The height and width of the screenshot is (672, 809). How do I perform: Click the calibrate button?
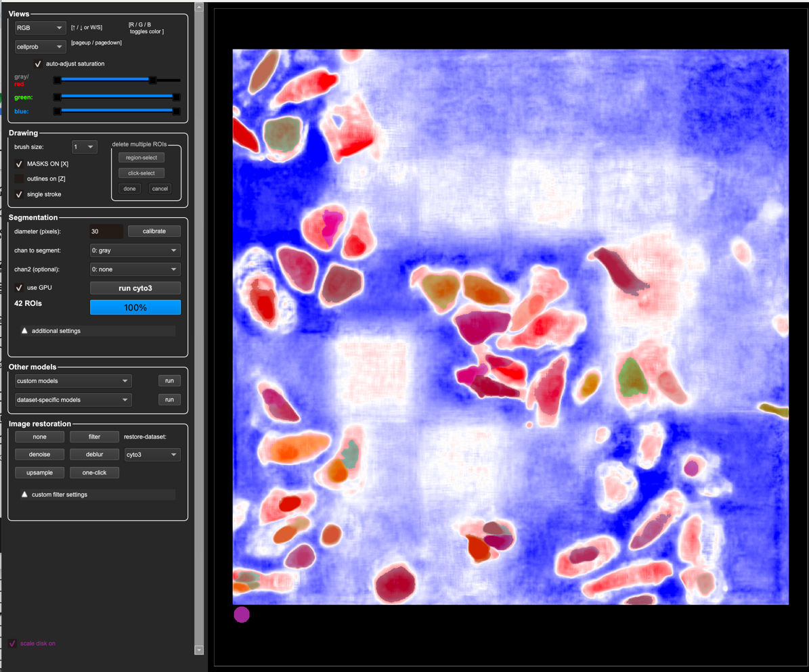154,231
